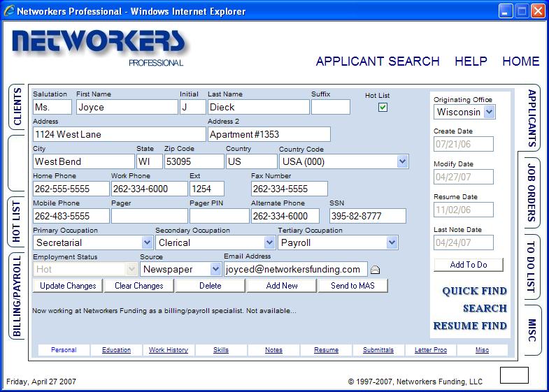549x392 pixels.
Task: Click the Mobile Phone field 262-483-5555
Action: click(x=71, y=216)
